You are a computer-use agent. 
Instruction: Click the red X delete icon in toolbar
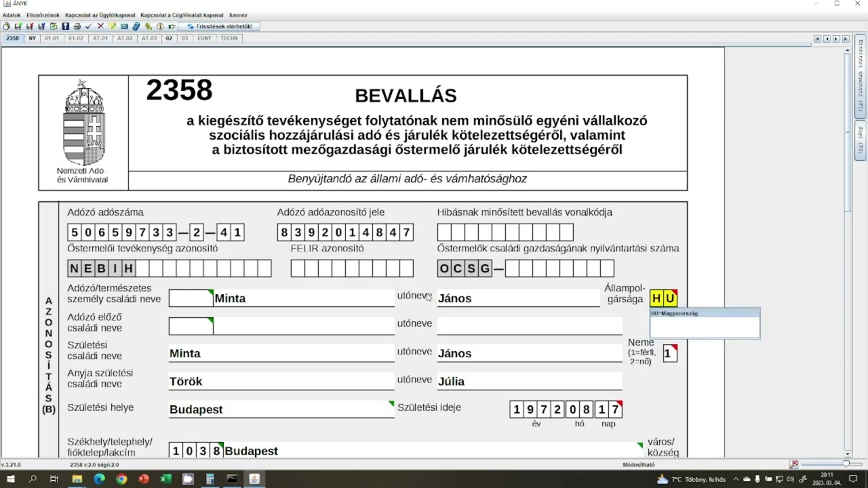[x=100, y=26]
